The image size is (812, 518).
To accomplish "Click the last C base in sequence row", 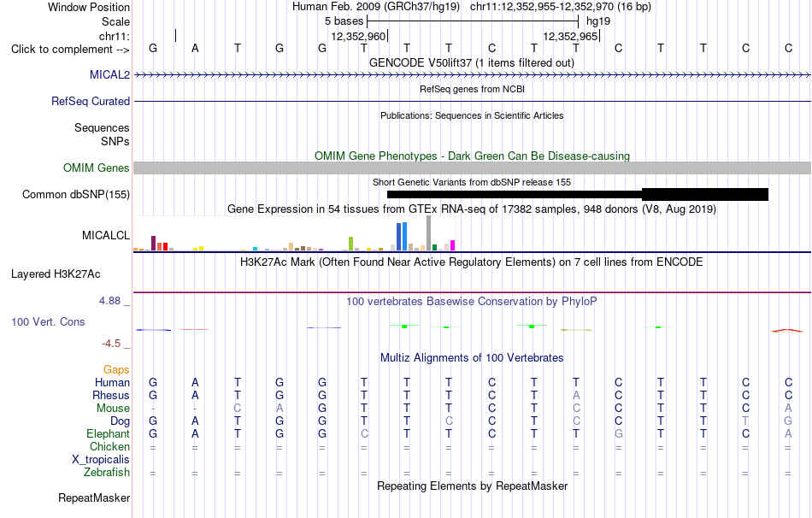I will (x=788, y=48).
